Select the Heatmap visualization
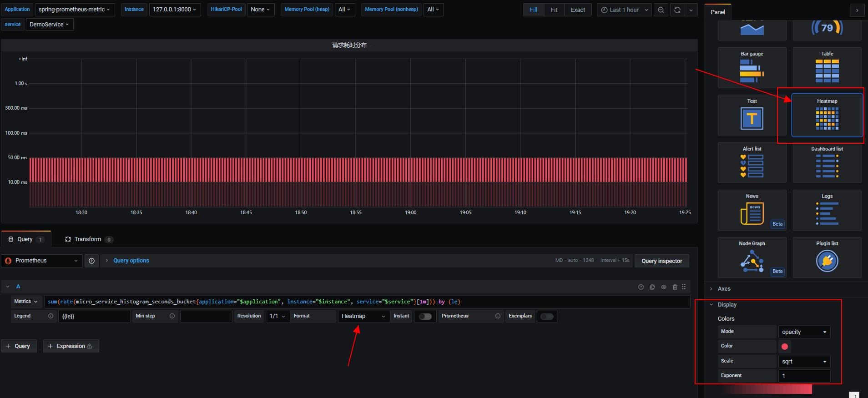 coord(827,115)
